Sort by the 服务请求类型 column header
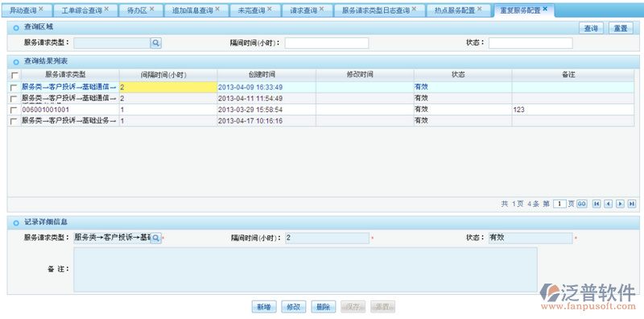The height and width of the screenshot is (319, 644). [70, 75]
